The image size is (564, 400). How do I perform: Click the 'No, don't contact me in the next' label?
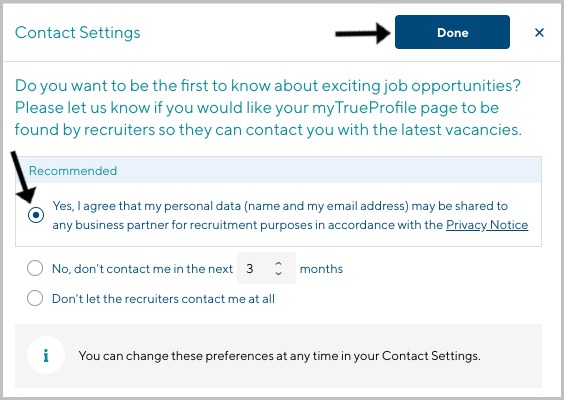tap(142, 269)
